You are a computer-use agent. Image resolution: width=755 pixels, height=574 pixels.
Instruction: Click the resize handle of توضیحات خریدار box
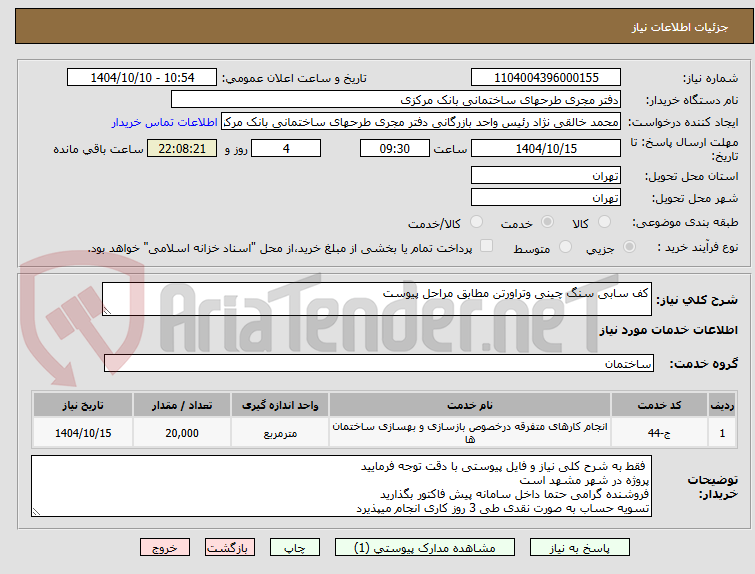(x=36, y=512)
